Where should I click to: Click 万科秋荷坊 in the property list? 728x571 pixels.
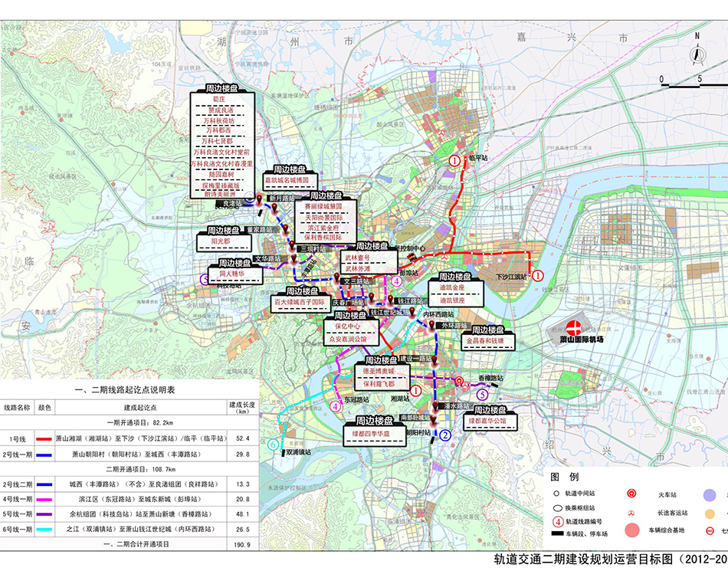pos(219,120)
